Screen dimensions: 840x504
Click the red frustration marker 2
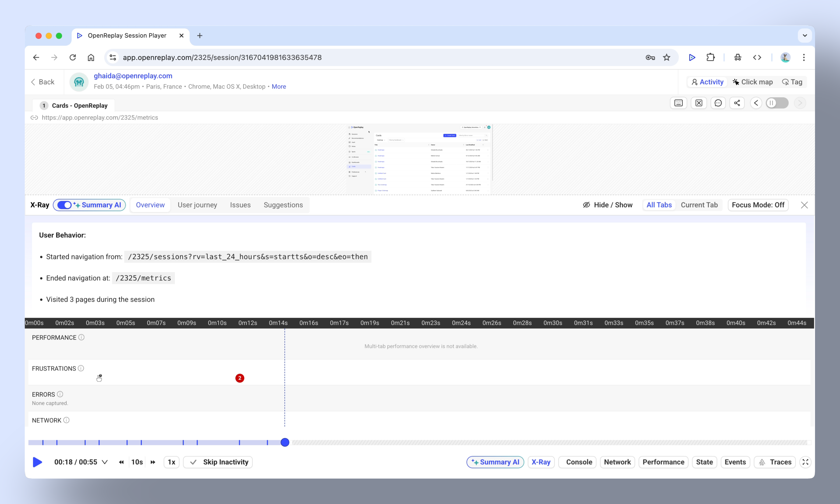click(x=240, y=378)
